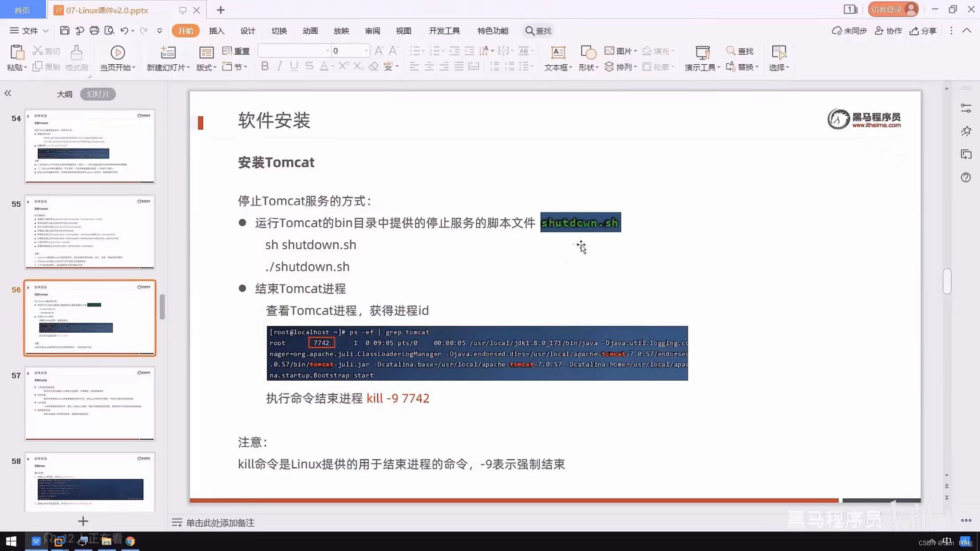This screenshot has width=980, height=551.
Task: Click the Collaborate button
Action: point(888,31)
